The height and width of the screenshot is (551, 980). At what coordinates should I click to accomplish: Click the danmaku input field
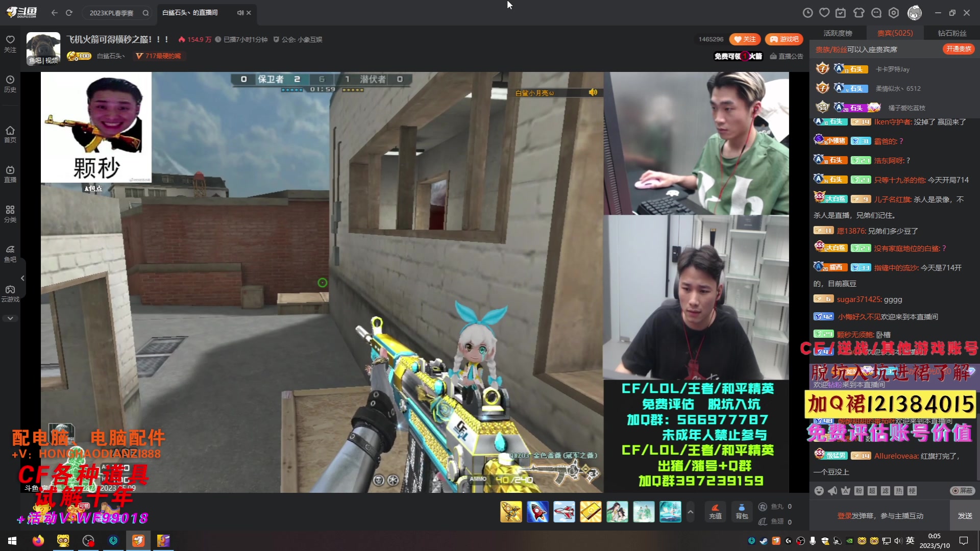click(x=880, y=516)
